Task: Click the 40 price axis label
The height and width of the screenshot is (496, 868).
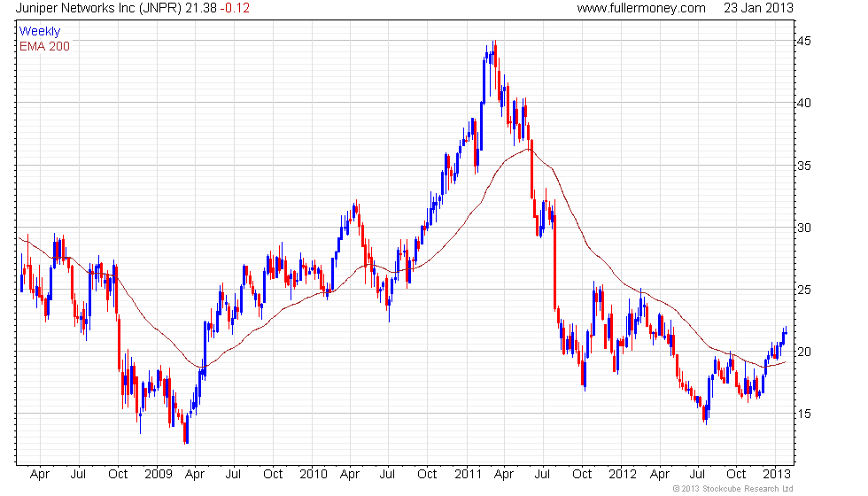Action: [804, 103]
